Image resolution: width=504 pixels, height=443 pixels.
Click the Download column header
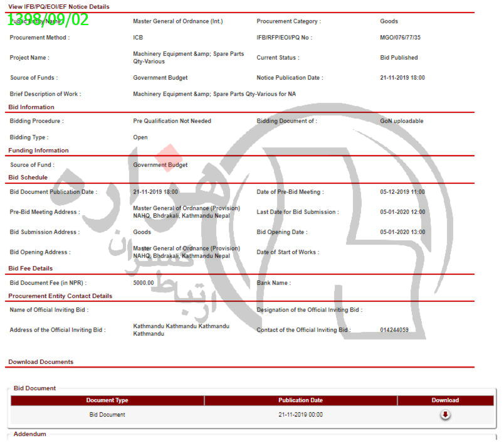pyautogui.click(x=445, y=400)
